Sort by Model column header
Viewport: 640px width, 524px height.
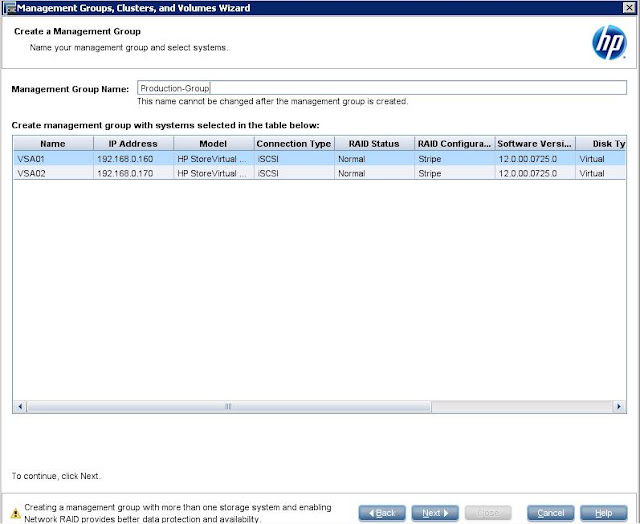point(213,144)
